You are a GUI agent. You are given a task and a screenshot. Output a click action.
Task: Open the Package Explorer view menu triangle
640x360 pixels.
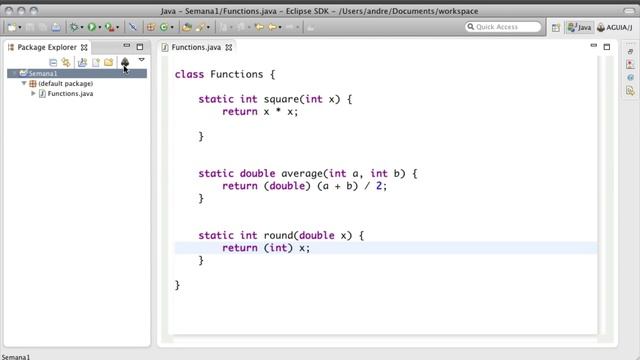142,60
